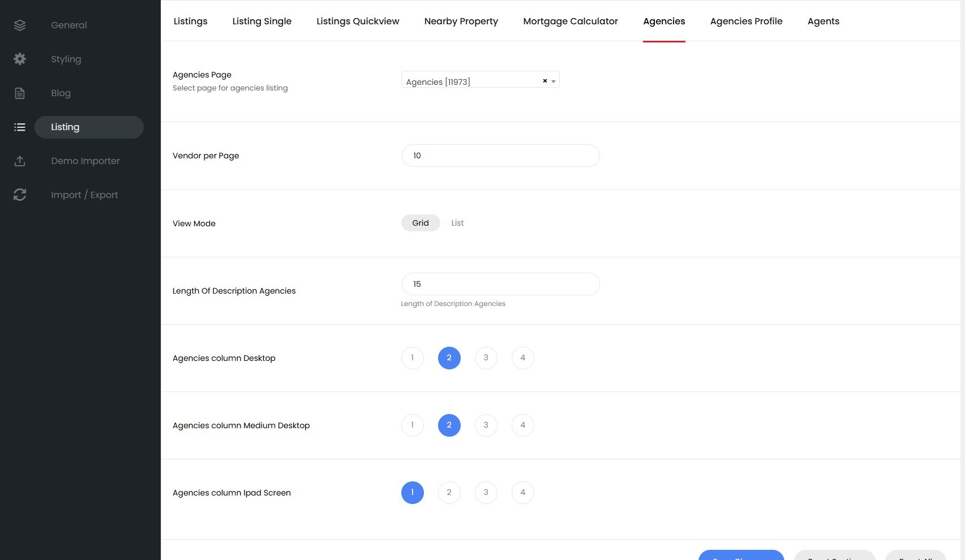Select the Listing sidebar item
965x560 pixels.
89,127
